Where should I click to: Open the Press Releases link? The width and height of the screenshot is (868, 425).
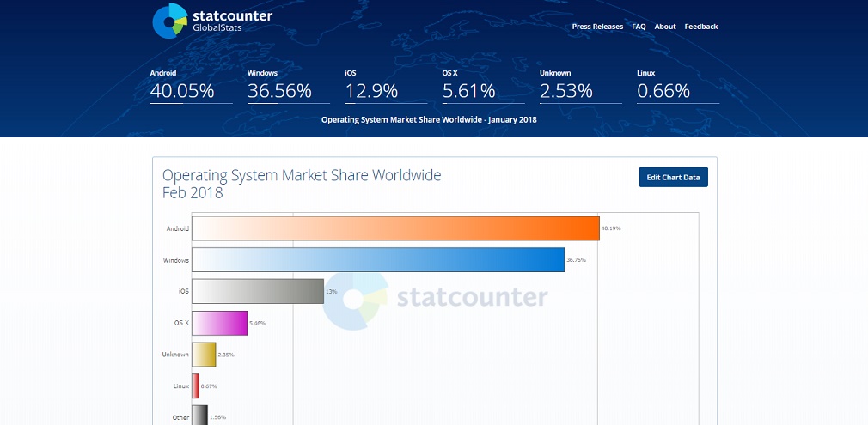click(597, 27)
